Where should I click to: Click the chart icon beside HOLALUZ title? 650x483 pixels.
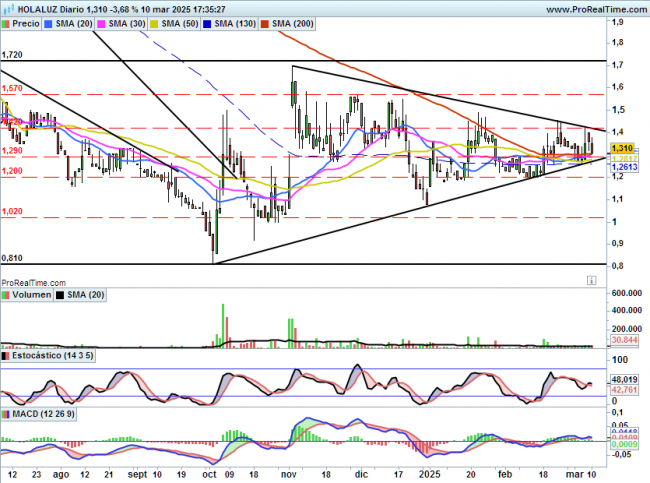[6, 7]
